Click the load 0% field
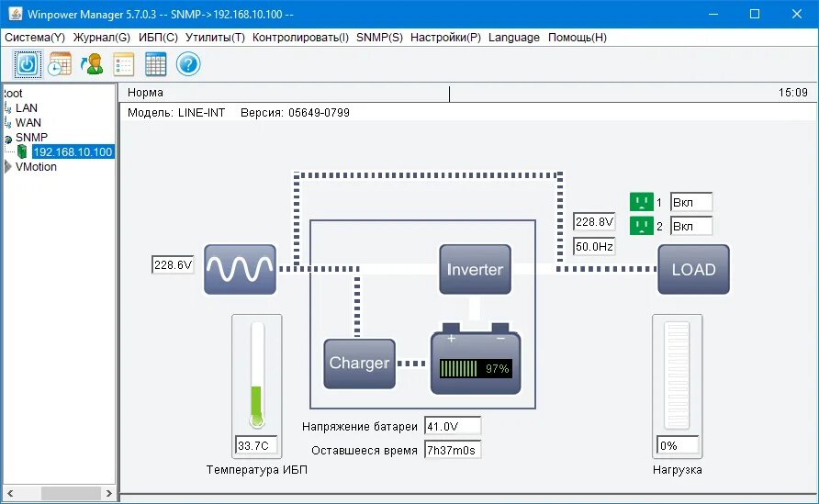The height and width of the screenshot is (504, 819). point(677,445)
